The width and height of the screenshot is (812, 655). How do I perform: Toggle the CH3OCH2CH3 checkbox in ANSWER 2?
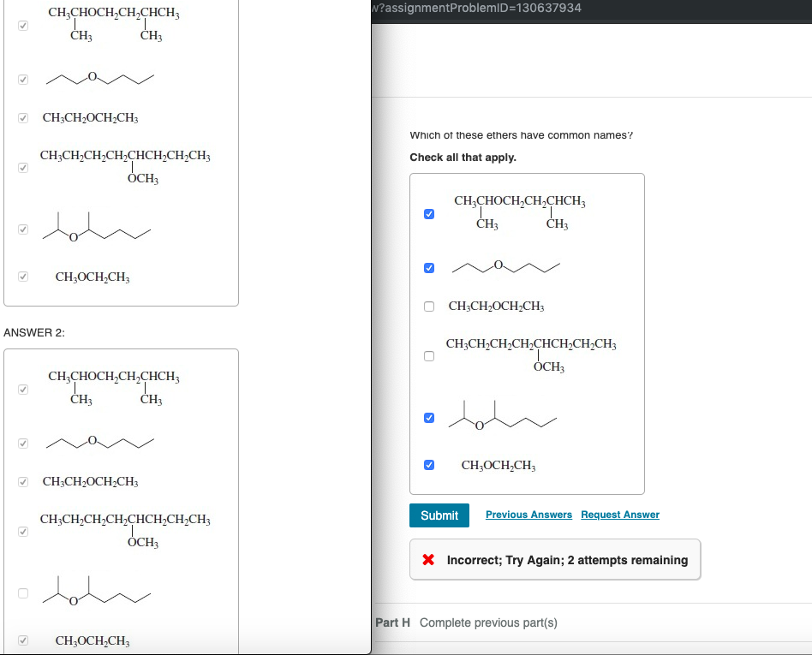point(22,640)
